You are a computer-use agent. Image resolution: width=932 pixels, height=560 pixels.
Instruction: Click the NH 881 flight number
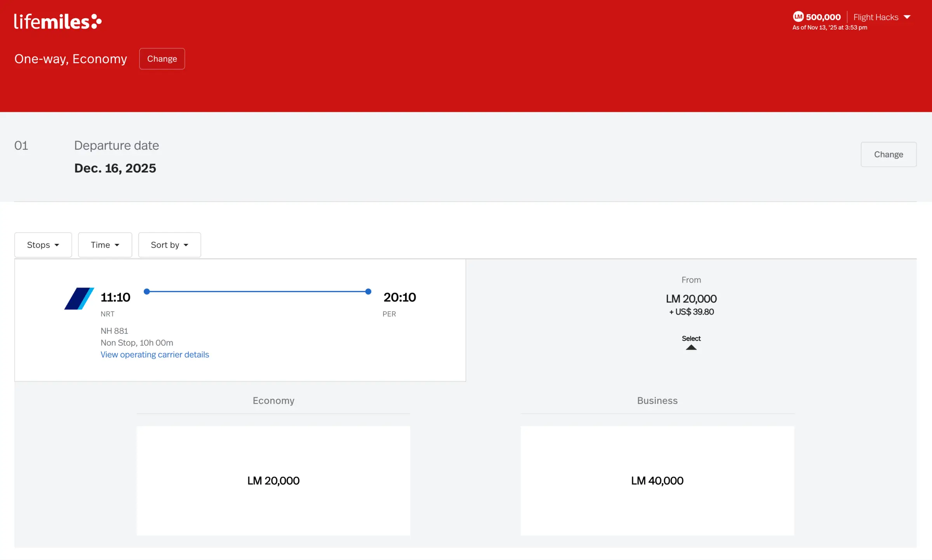[x=114, y=331]
